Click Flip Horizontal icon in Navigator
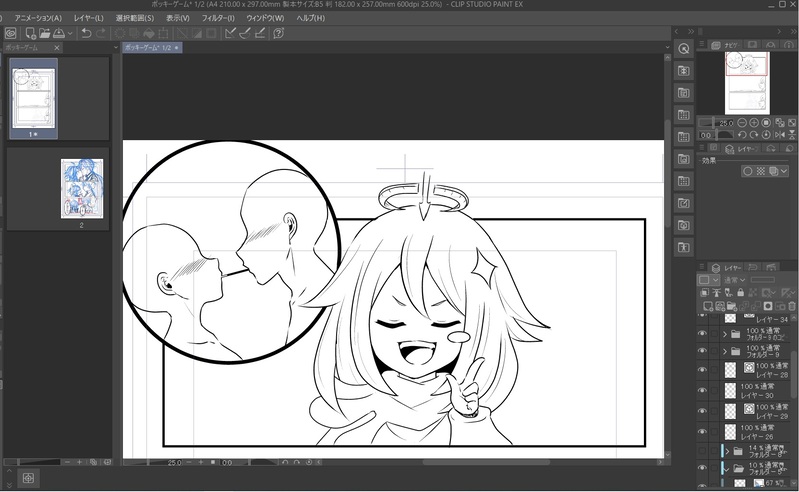 point(780,135)
